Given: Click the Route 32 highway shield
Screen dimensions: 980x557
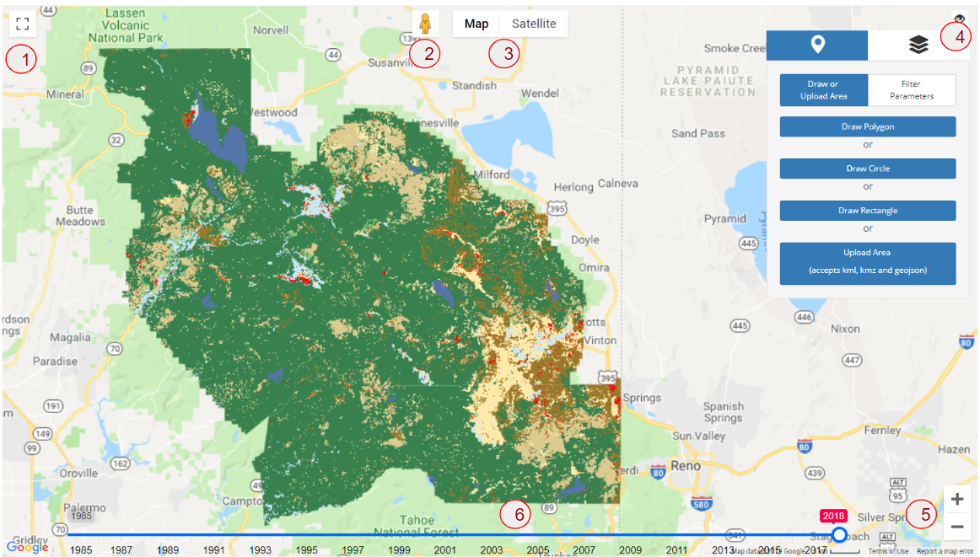Looking at the screenshot, I should coord(116,140).
